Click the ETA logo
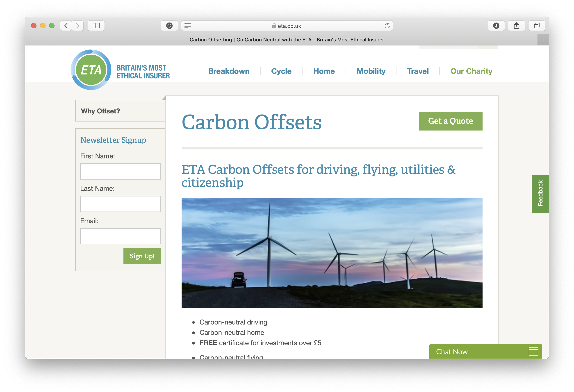Viewport: 574px width, 392px height. [91, 70]
